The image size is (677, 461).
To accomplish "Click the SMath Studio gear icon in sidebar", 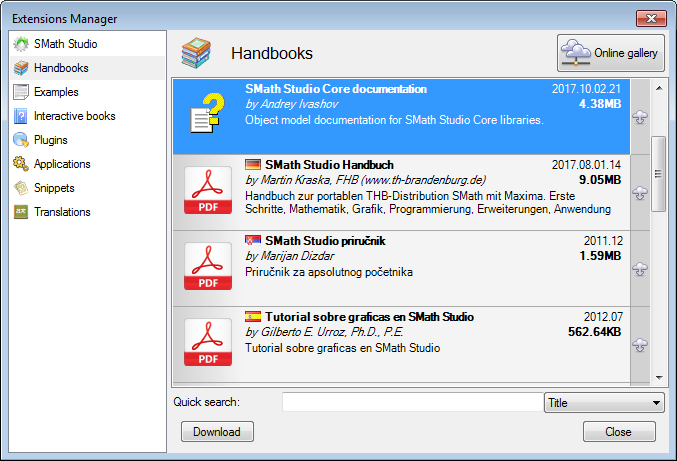I will click(x=21, y=44).
